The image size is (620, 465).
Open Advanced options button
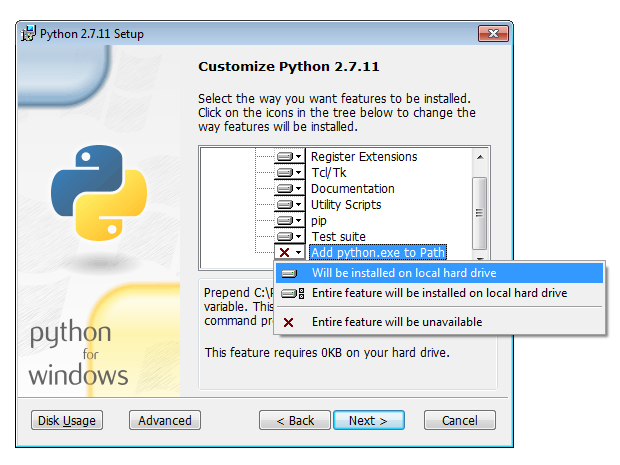pos(165,420)
